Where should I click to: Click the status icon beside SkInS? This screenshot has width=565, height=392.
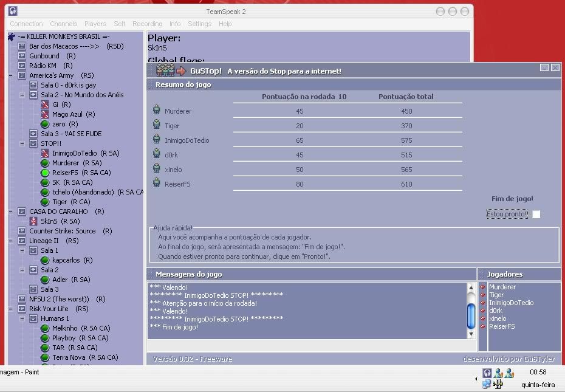(x=33, y=221)
